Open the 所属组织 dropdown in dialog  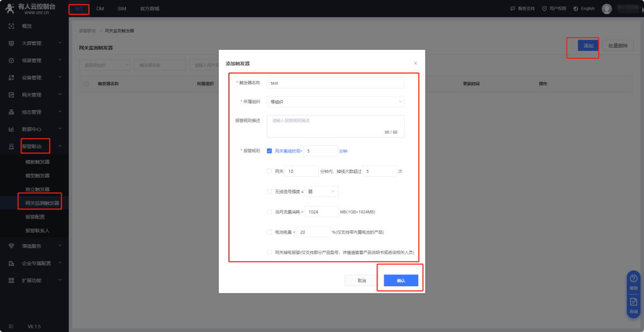point(335,102)
